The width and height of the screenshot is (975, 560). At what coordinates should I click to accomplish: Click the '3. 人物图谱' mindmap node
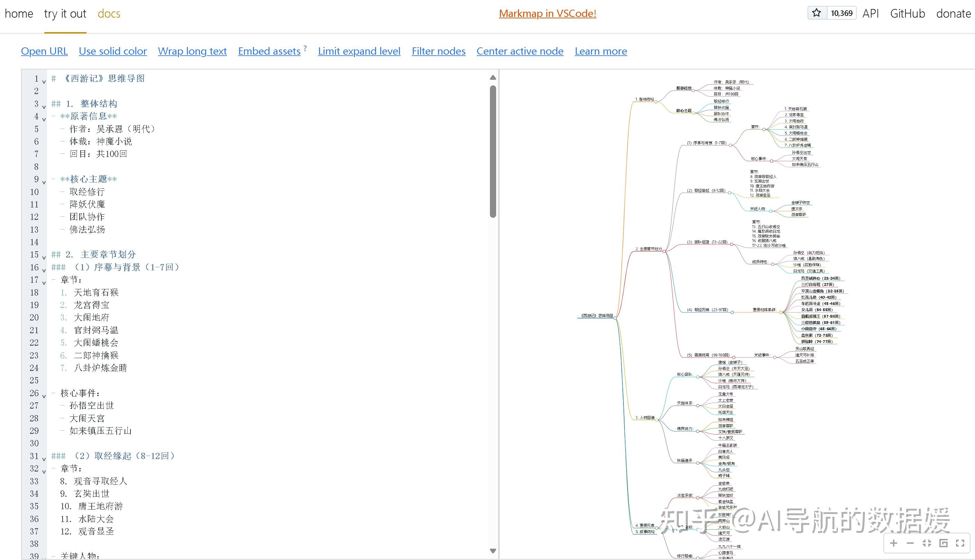pyautogui.click(x=645, y=418)
